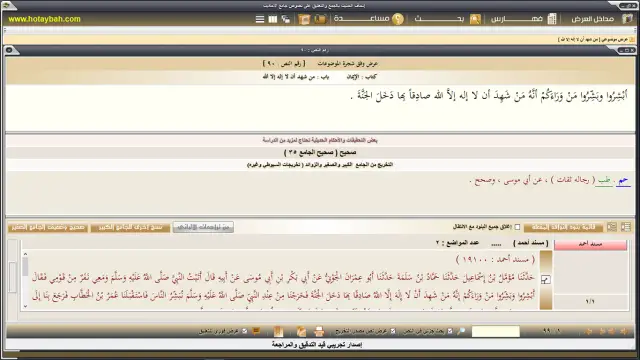Click the round icon at inner window left corner

[9, 50]
